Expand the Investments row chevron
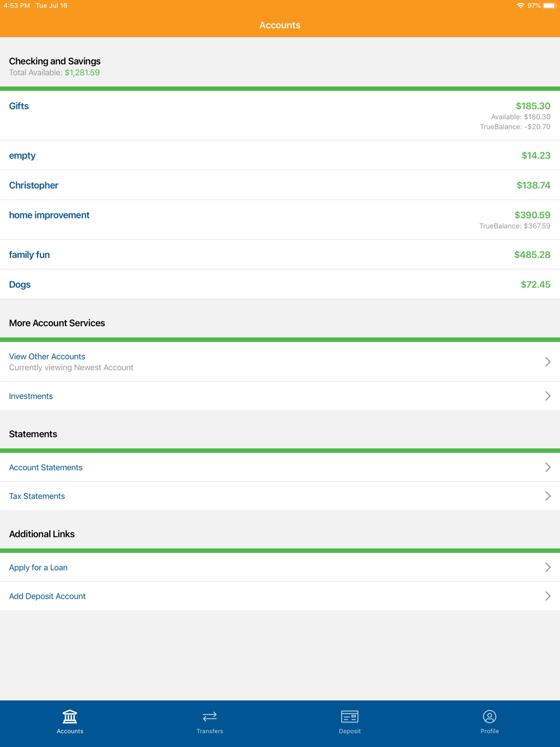 (548, 396)
